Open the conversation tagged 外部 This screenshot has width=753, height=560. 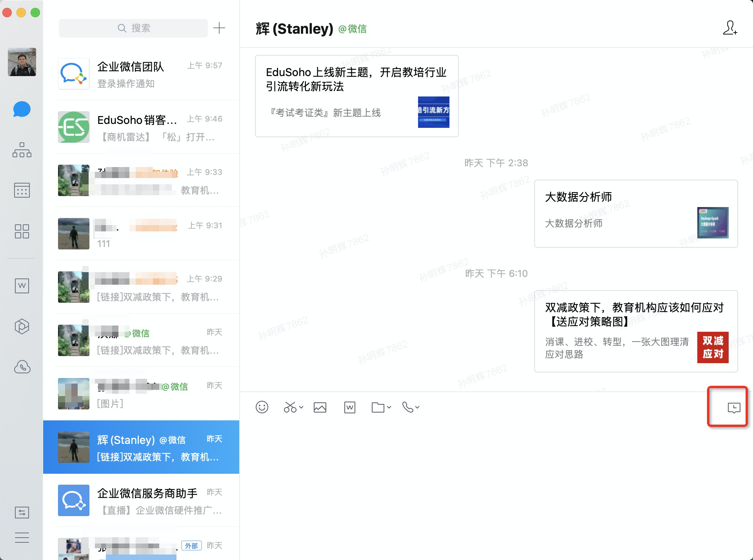[141, 544]
